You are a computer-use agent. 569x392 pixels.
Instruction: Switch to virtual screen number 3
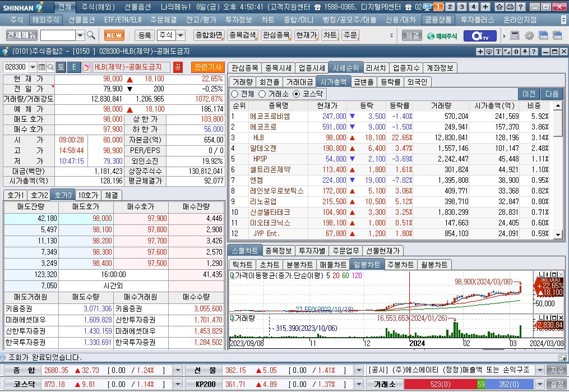(x=461, y=7)
